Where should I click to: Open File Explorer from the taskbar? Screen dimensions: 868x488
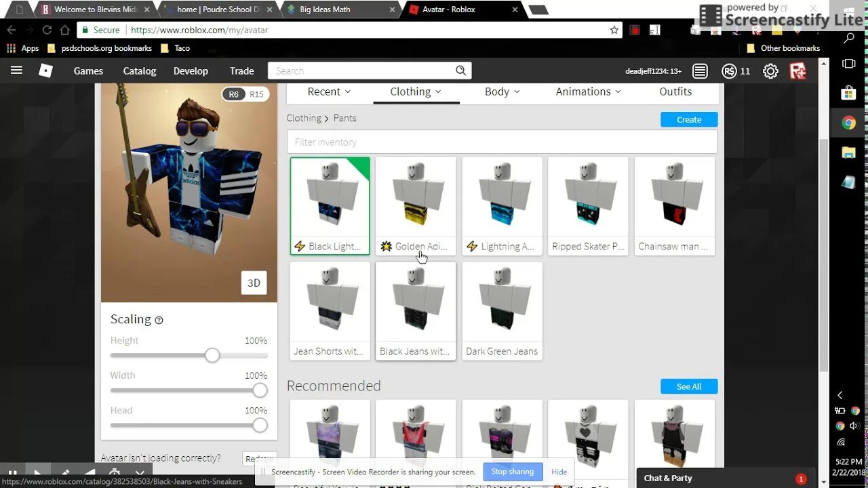click(x=848, y=152)
